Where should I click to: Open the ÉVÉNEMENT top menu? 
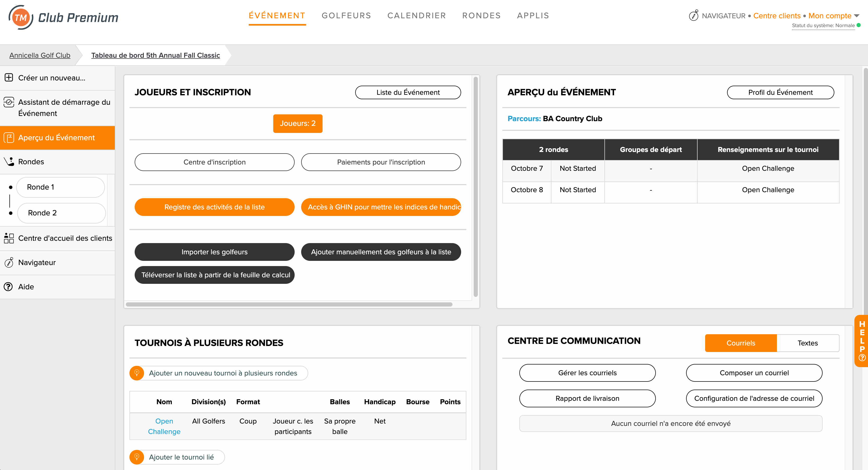pyautogui.click(x=277, y=15)
